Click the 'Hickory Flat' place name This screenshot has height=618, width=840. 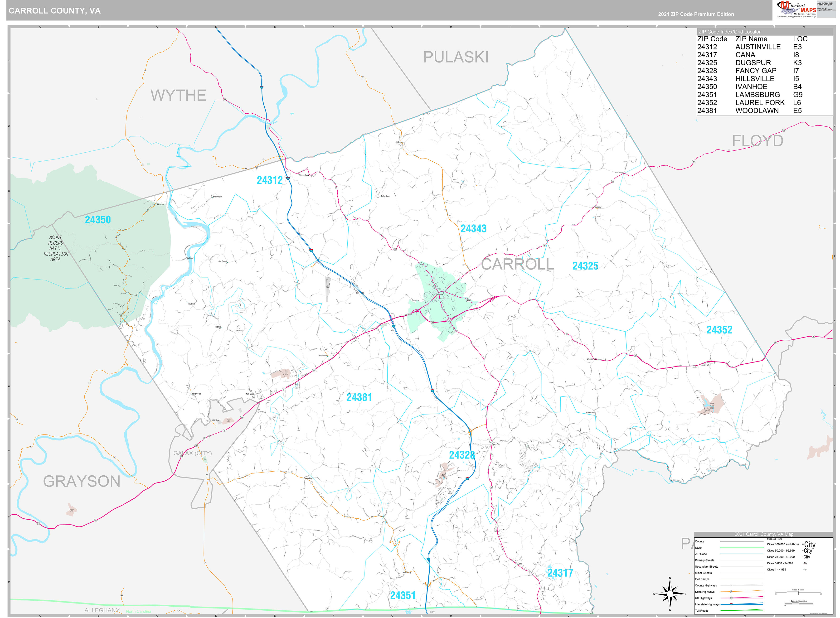click(x=196, y=394)
